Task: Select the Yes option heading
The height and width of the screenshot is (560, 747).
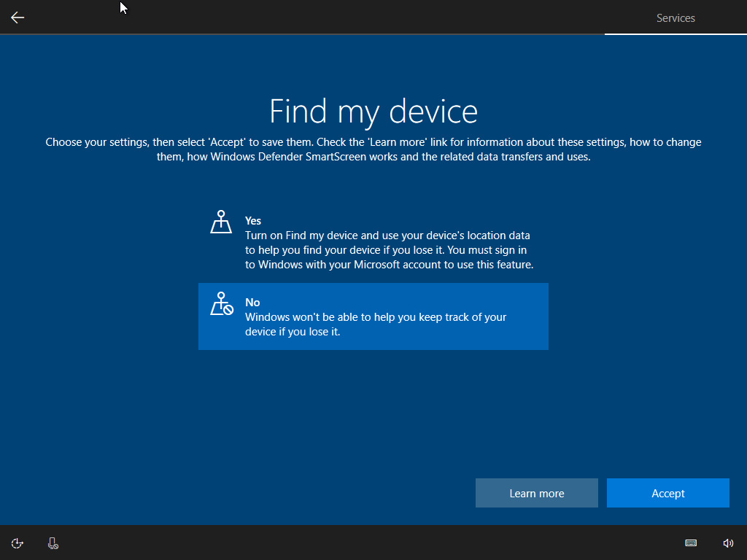Action: point(253,221)
